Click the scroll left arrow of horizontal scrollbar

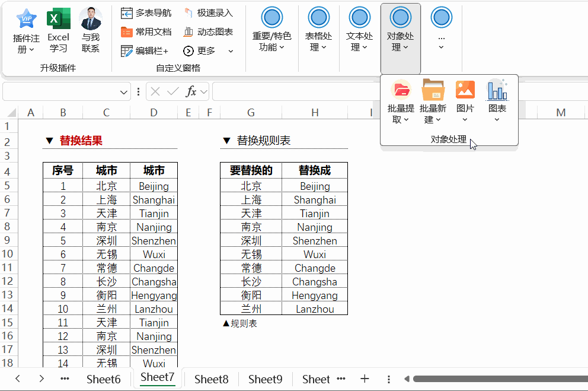click(x=407, y=379)
